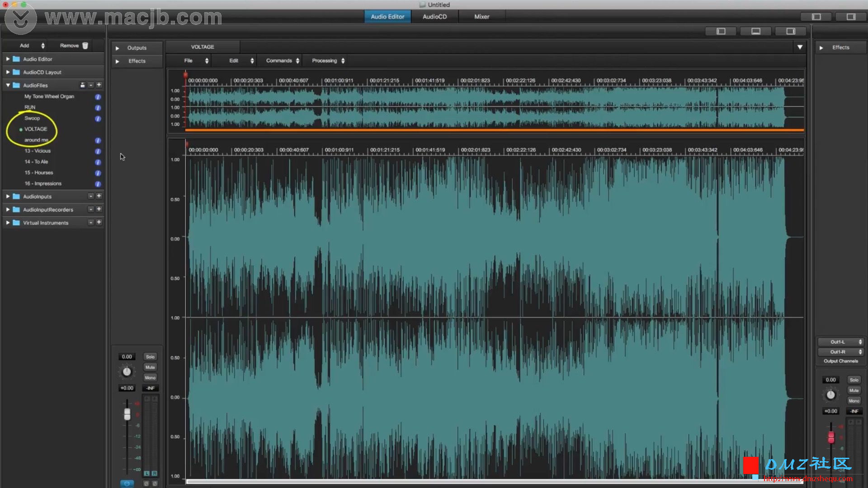
Task: Click minus button in AudioInputs row
Action: [x=91, y=196]
